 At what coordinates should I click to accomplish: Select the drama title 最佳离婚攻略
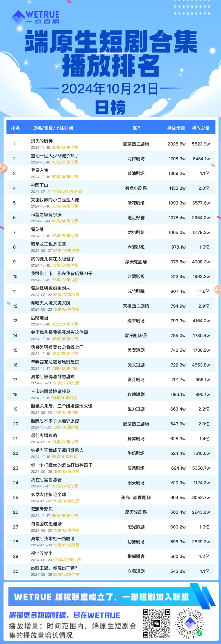coord(44,435)
